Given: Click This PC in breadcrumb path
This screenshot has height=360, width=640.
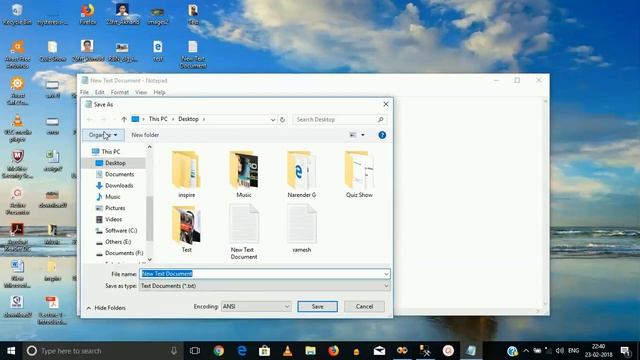Looking at the screenshot, I should 158,119.
